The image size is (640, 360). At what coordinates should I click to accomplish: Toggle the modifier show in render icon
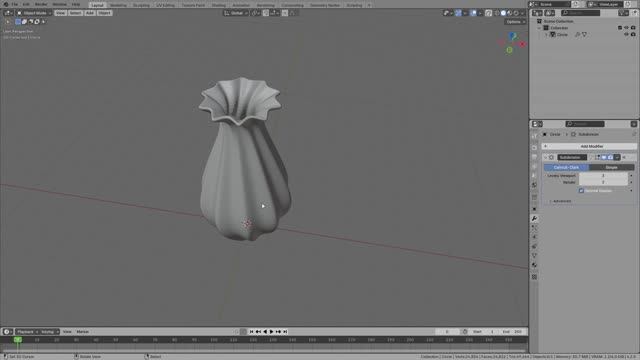pyautogui.click(x=610, y=157)
